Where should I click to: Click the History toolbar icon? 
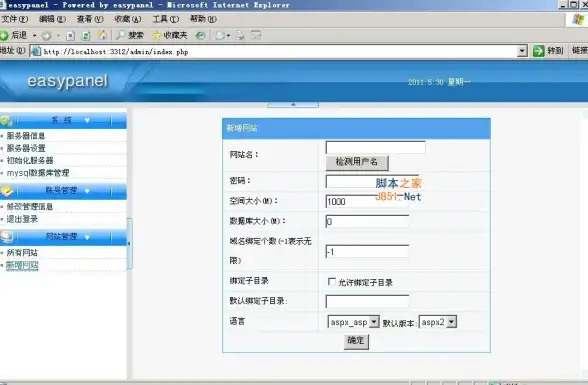[201, 35]
